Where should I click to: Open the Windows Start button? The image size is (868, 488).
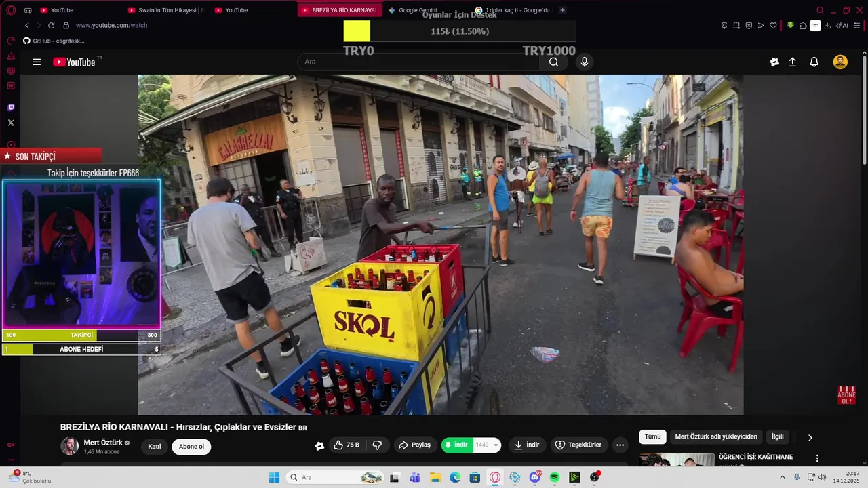coord(274,477)
